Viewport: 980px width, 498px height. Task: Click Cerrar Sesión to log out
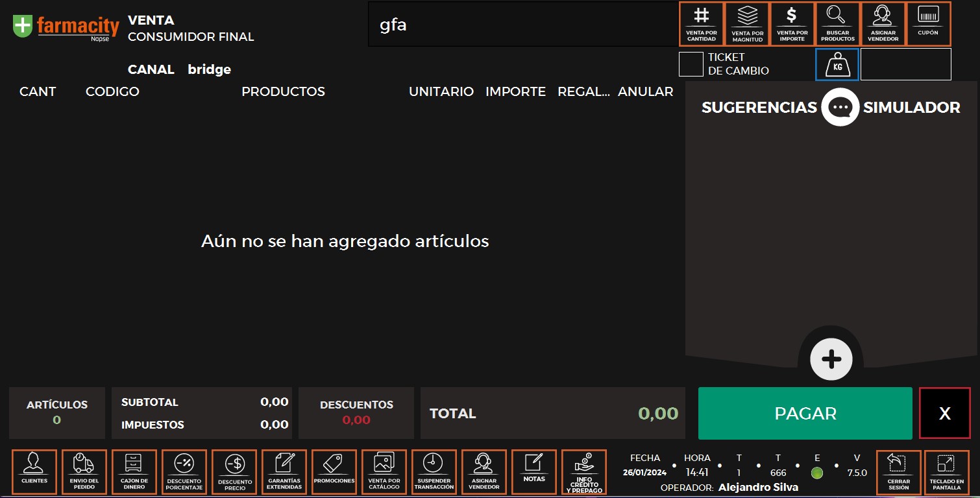(x=900, y=471)
